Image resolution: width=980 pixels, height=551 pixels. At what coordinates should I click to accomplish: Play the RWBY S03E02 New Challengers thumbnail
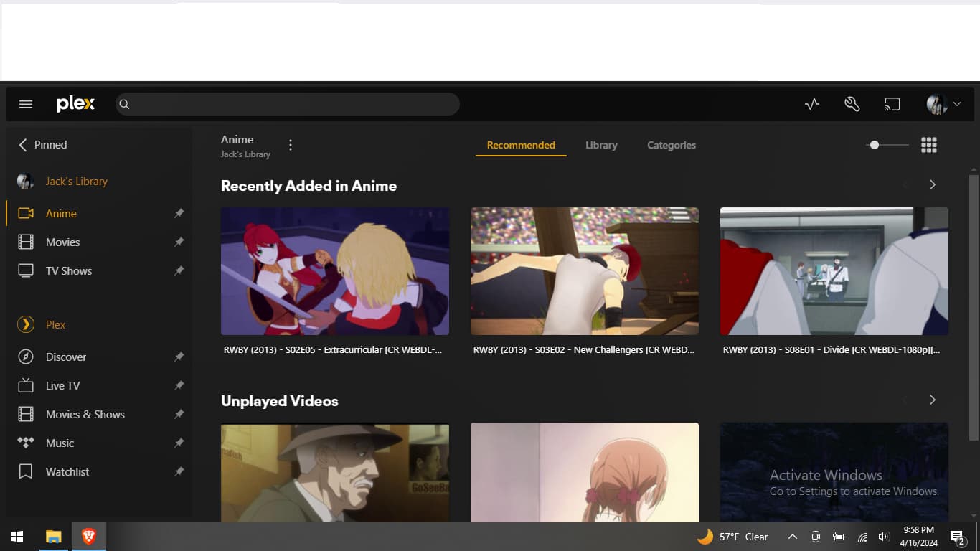coord(585,271)
